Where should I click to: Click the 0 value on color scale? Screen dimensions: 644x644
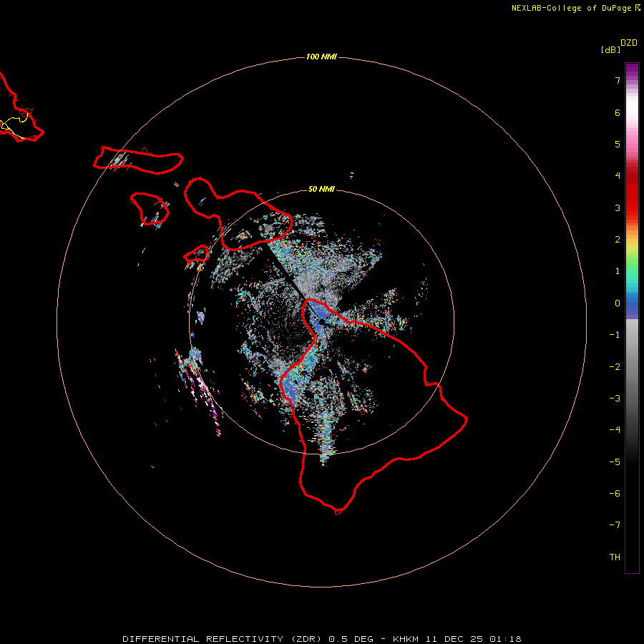coord(618,303)
